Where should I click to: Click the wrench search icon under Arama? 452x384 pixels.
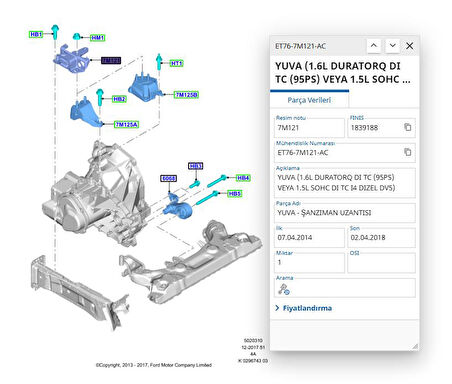(284, 289)
